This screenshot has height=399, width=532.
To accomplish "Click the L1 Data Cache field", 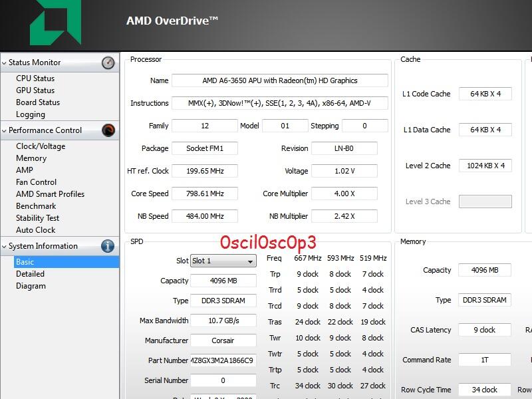I will coord(485,130).
